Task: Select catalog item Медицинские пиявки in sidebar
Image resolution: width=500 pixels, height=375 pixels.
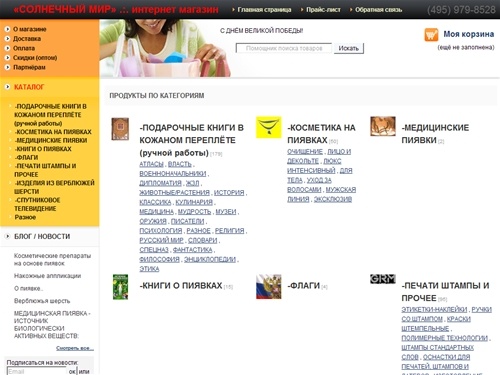Action: (x=51, y=140)
